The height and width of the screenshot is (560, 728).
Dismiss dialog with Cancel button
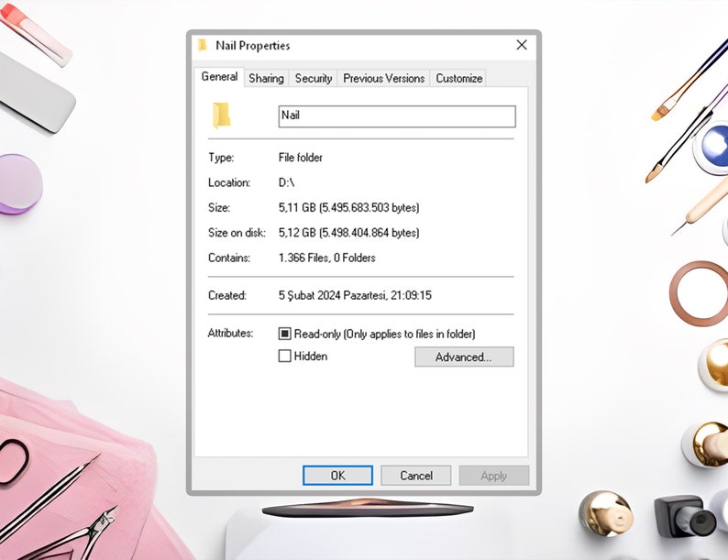click(x=416, y=476)
